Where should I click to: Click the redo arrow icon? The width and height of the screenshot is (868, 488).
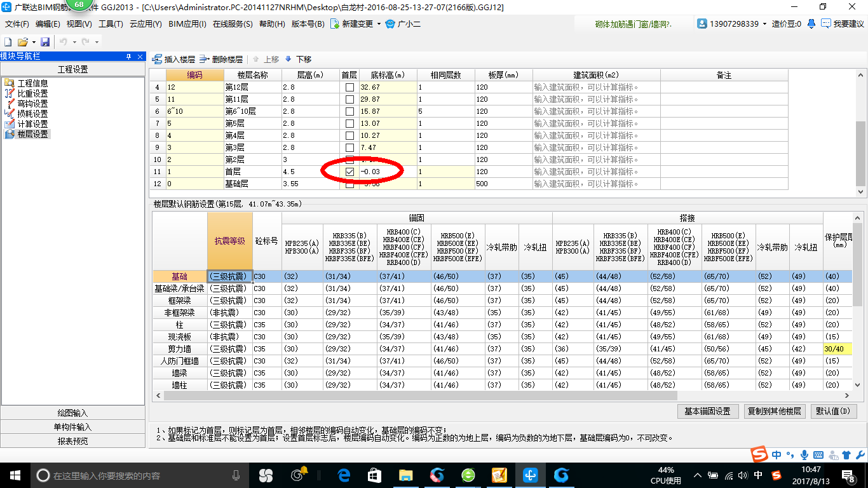86,41
